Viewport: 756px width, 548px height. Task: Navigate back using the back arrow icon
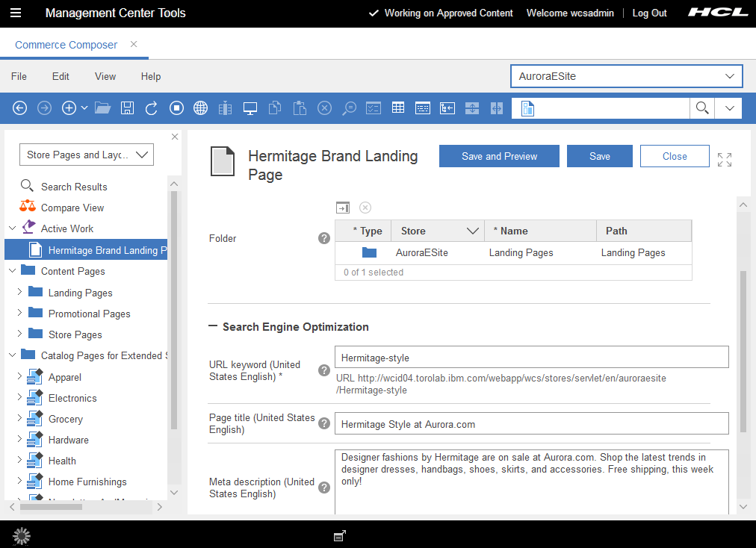(x=19, y=108)
